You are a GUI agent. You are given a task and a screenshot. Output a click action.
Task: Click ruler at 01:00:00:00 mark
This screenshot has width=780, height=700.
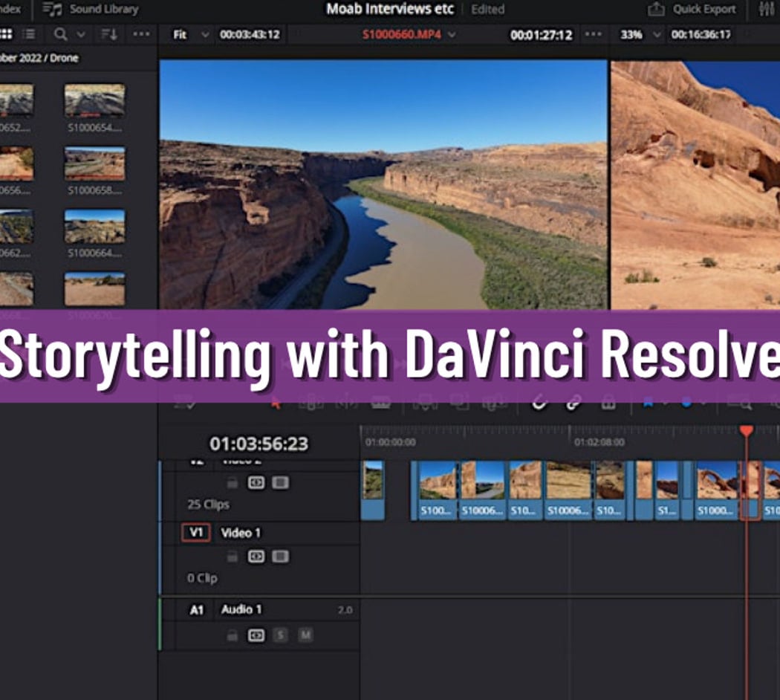pos(390,442)
